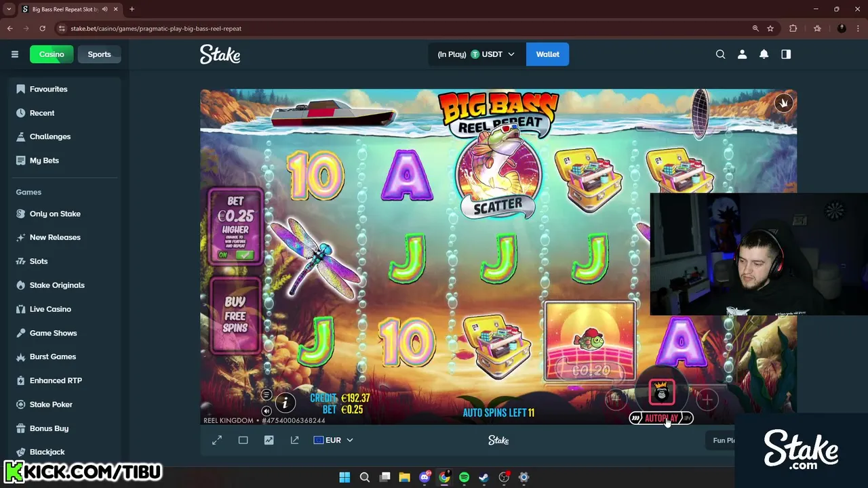Screen dimensions: 868x488
Task: Toggle the right side panel icon
Action: pyautogui.click(x=786, y=54)
